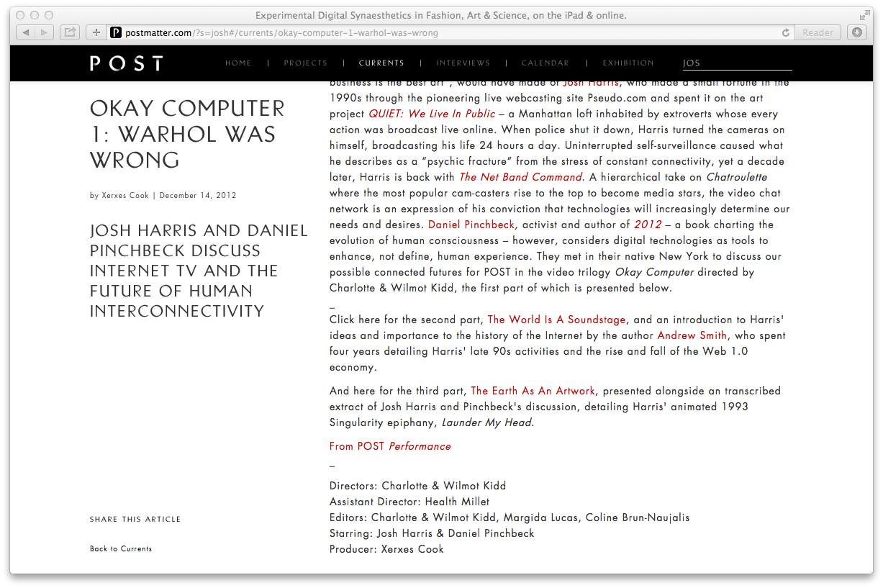Enter full screen with the window's arrows icon
Image resolution: width=883 pixels, height=588 pixels.
pyautogui.click(x=864, y=15)
